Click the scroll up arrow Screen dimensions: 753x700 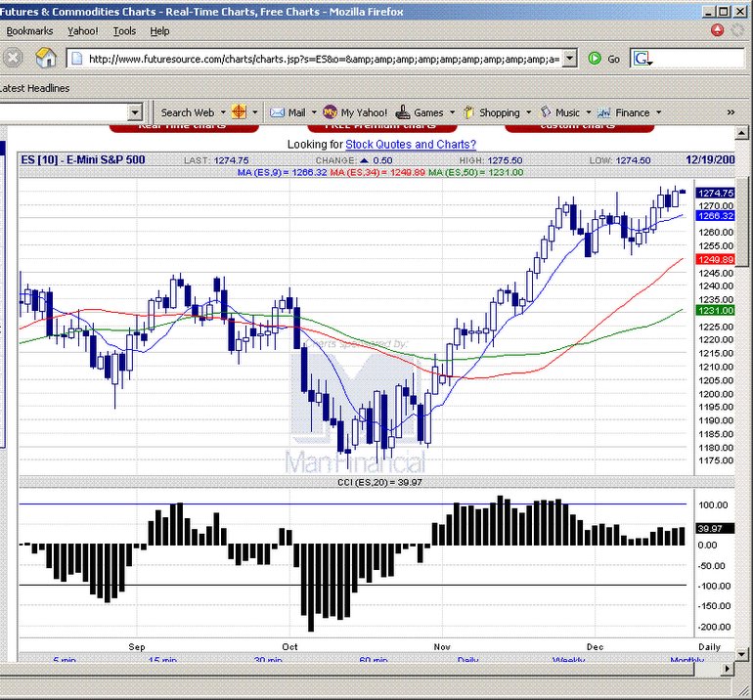742,133
